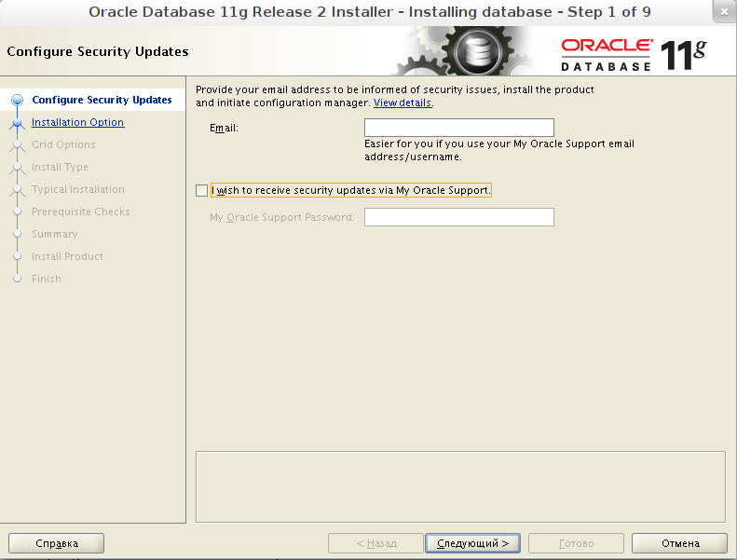This screenshot has height=560, width=737.
Task: Click the Summary step label
Action: click(55, 234)
